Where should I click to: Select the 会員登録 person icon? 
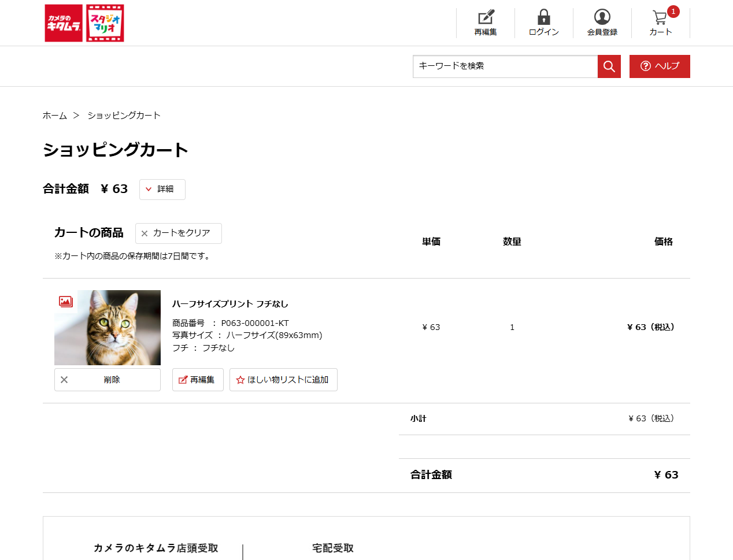click(x=602, y=18)
